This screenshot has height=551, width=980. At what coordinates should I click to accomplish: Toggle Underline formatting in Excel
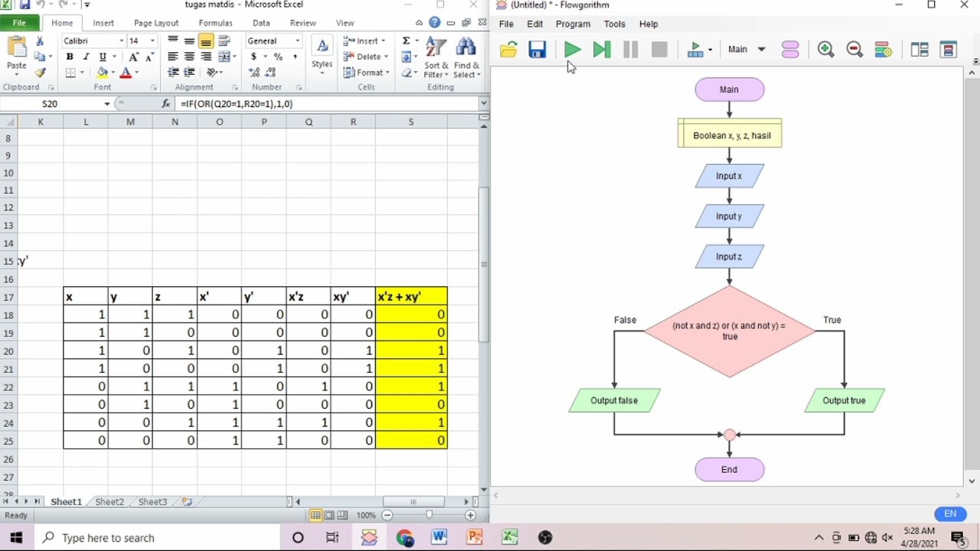coord(102,57)
